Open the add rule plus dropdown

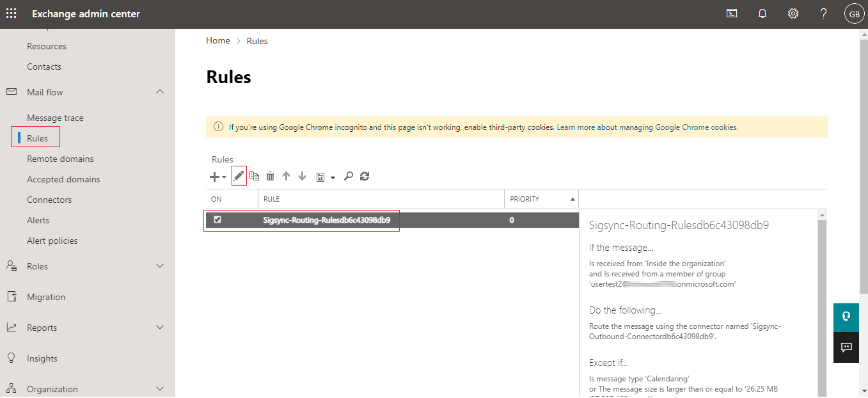217,177
